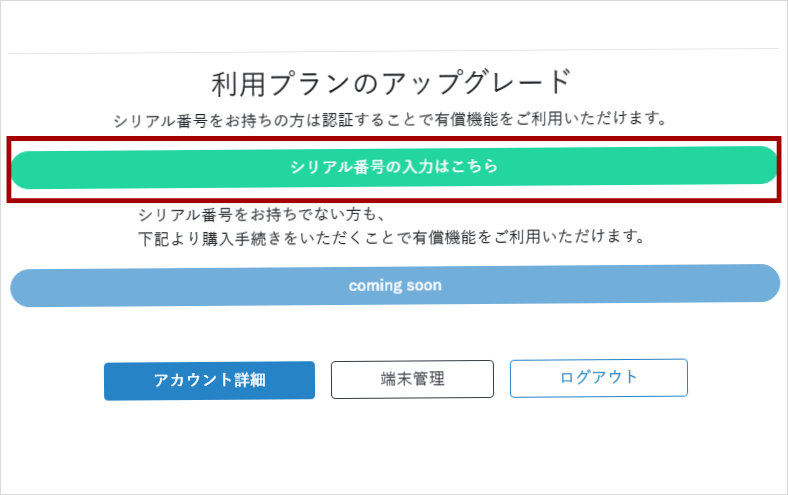Image resolution: width=788 pixels, height=495 pixels.
Task: Log out using the ログアウト button
Action: tap(598, 377)
